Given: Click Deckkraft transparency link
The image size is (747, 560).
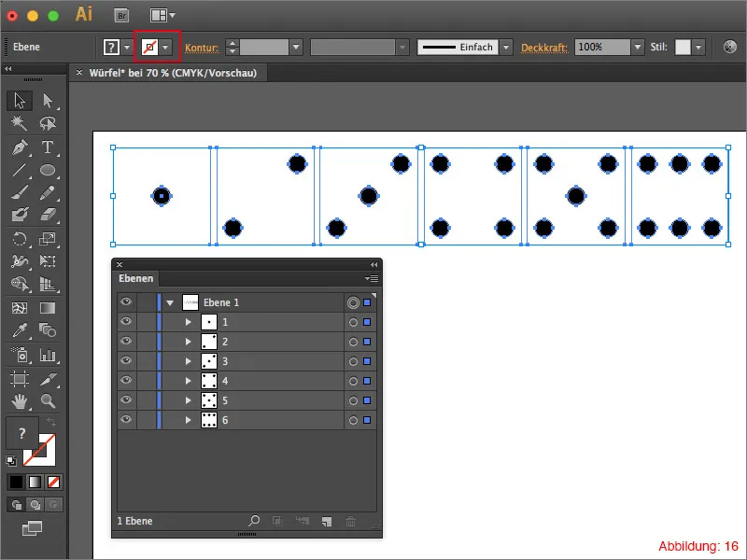Looking at the screenshot, I should [544, 48].
